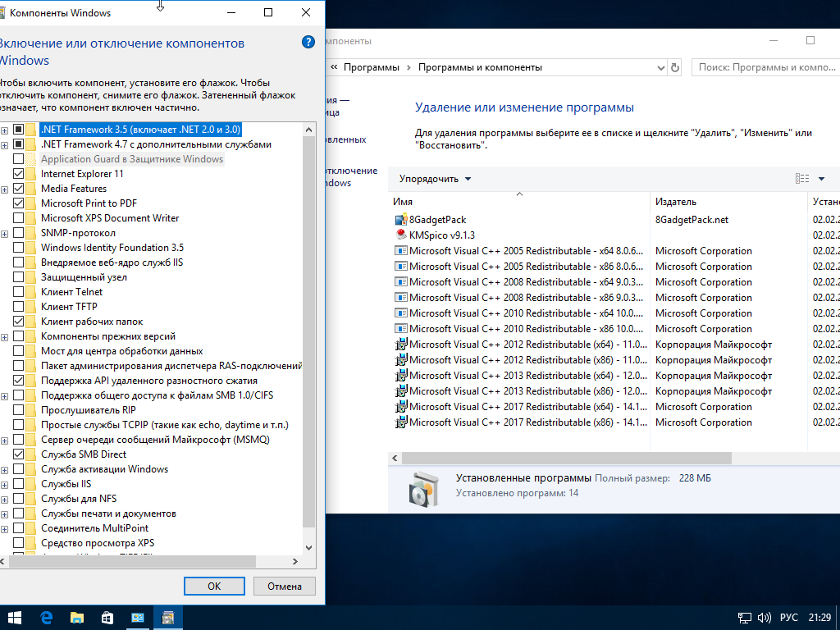Screen dimensions: 840x630
Task: Switch input language РУС indicator
Action: (x=788, y=618)
